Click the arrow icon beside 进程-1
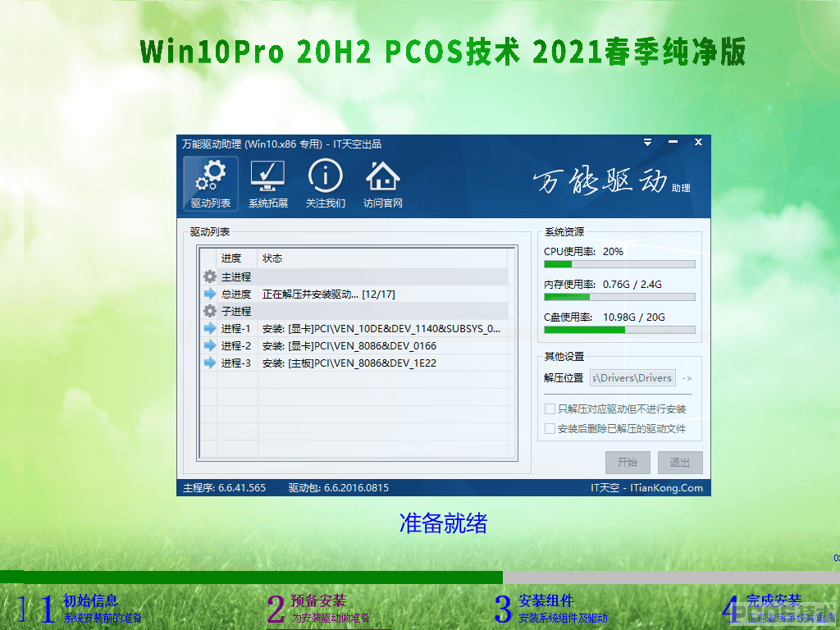The width and height of the screenshot is (840, 630). pos(209,328)
